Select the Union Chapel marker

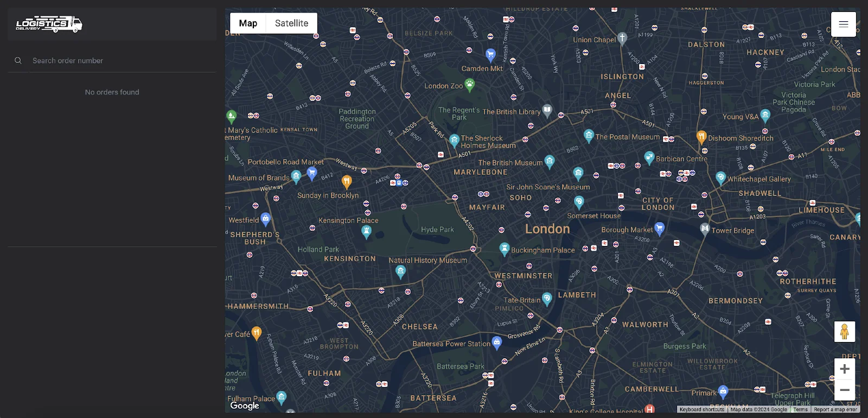coord(622,38)
